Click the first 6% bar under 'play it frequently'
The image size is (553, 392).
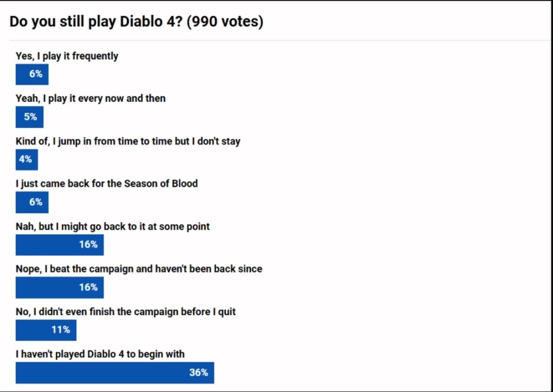[32, 74]
